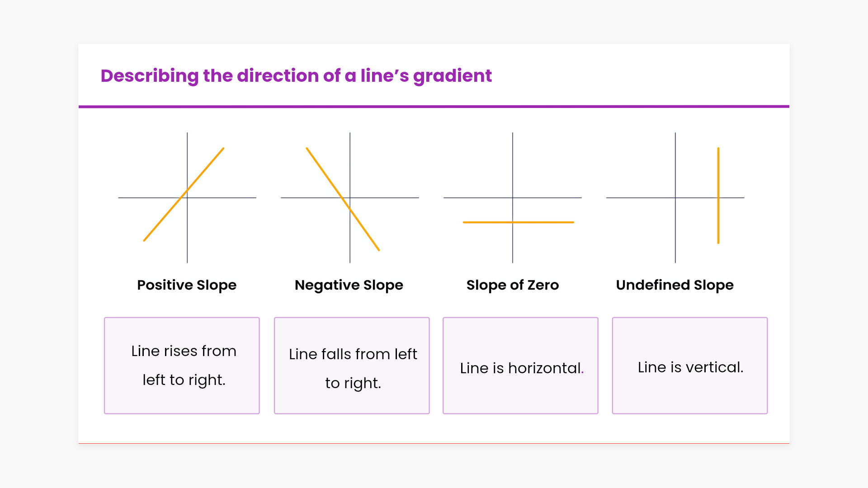Click the axes origin of the Negative Slope graph
The height and width of the screenshot is (488, 868).
(350, 197)
